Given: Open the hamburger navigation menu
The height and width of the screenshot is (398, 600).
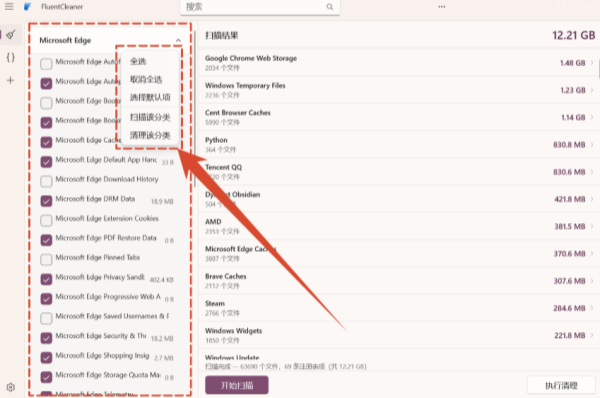Looking at the screenshot, I should [9, 7].
